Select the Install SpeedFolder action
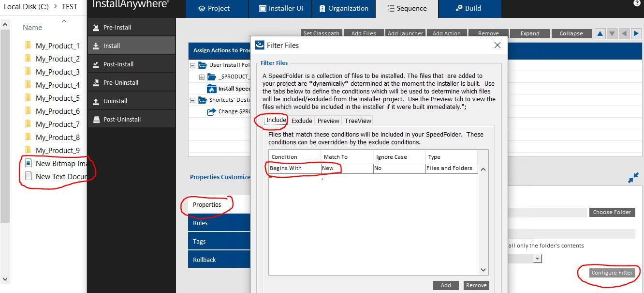Screen dimensions: 644x293 (x=234, y=89)
